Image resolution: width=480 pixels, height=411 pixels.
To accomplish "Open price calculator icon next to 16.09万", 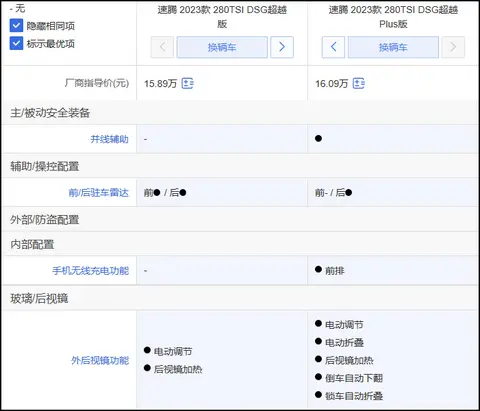I will [x=359, y=83].
